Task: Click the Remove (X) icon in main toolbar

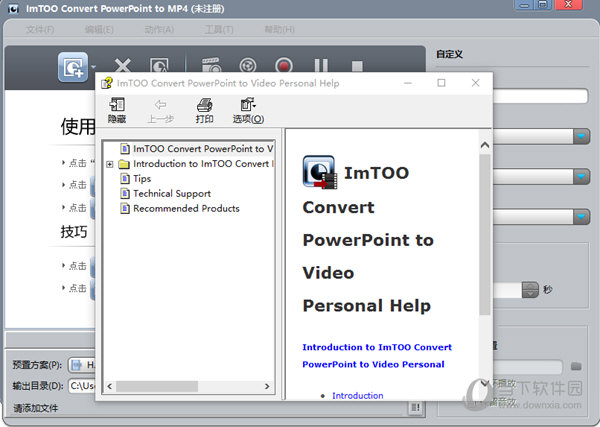Action: point(123,65)
